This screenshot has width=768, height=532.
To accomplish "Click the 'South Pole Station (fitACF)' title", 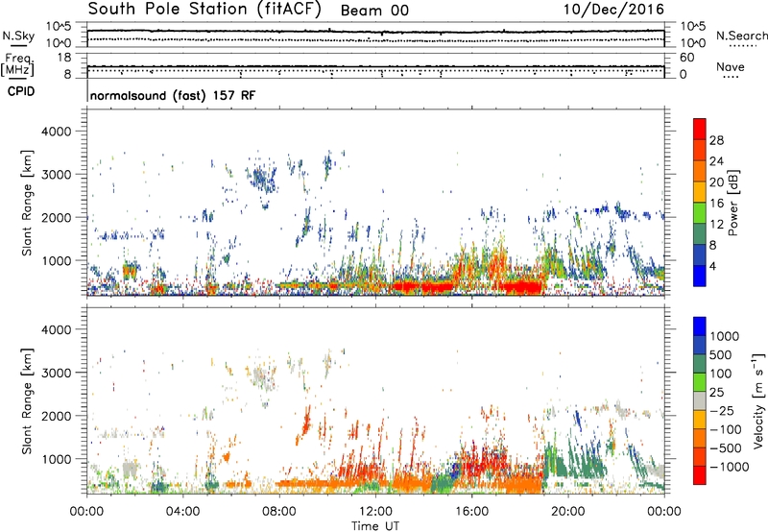I will click(x=204, y=10).
